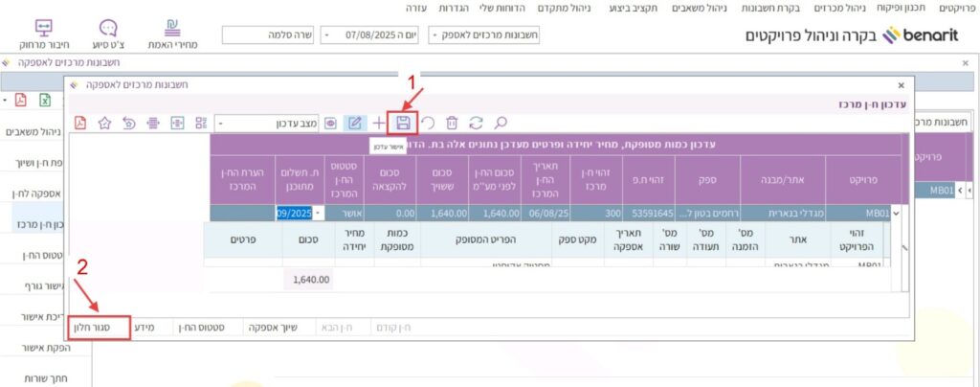Click the pencil edit icon in toolbar
The height and width of the screenshot is (387, 980).
354,123
